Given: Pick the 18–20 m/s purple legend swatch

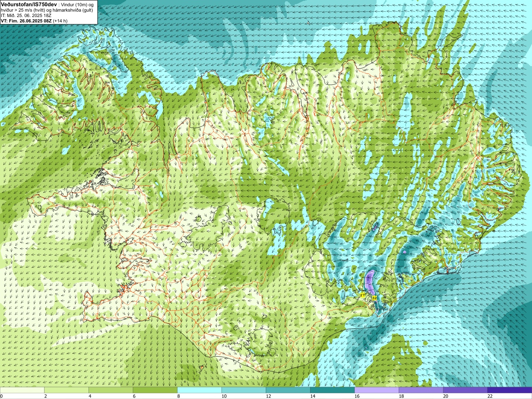Looking at the screenshot, I should [x=421, y=390].
